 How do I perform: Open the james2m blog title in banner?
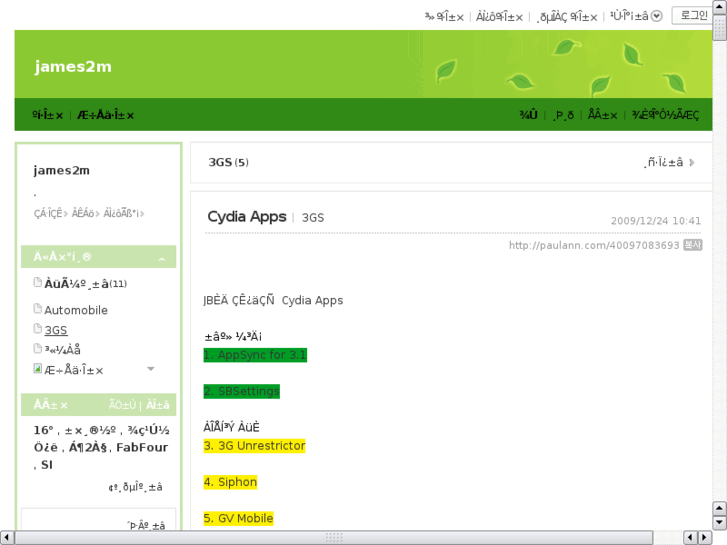pos(73,66)
